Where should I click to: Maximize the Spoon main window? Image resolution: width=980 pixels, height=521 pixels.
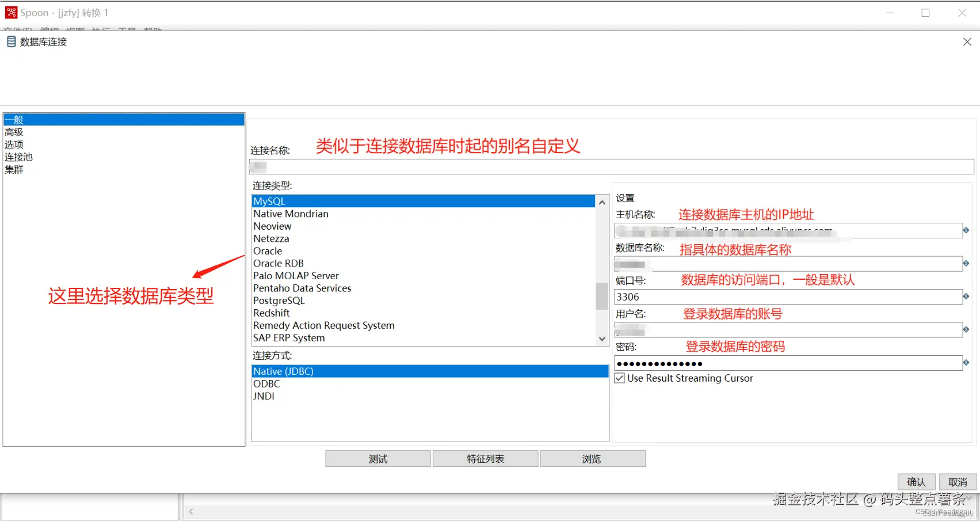925,13
